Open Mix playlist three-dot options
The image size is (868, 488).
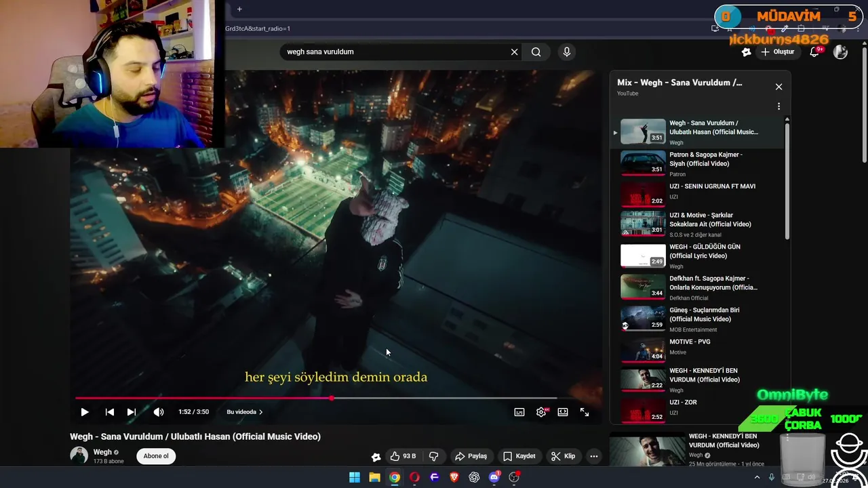pos(778,106)
